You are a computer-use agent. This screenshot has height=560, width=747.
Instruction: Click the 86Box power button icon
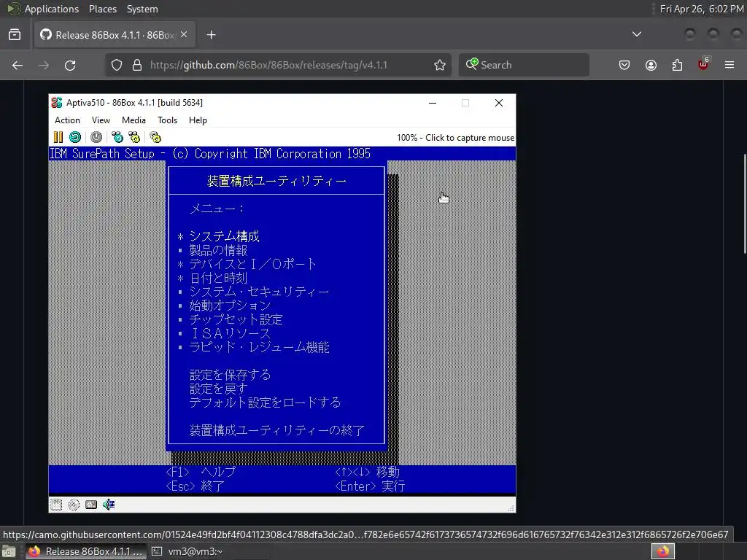click(x=96, y=137)
